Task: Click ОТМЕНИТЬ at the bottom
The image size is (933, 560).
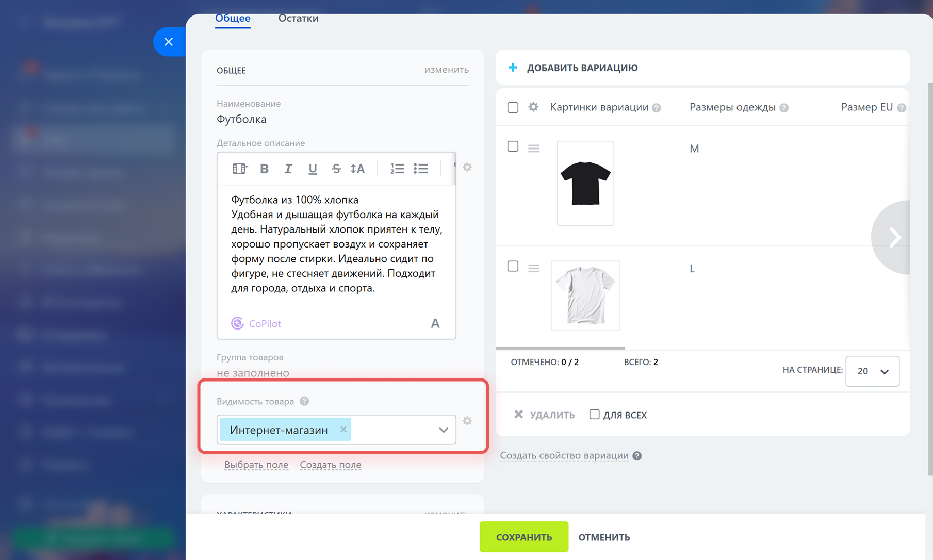Action: (x=604, y=537)
